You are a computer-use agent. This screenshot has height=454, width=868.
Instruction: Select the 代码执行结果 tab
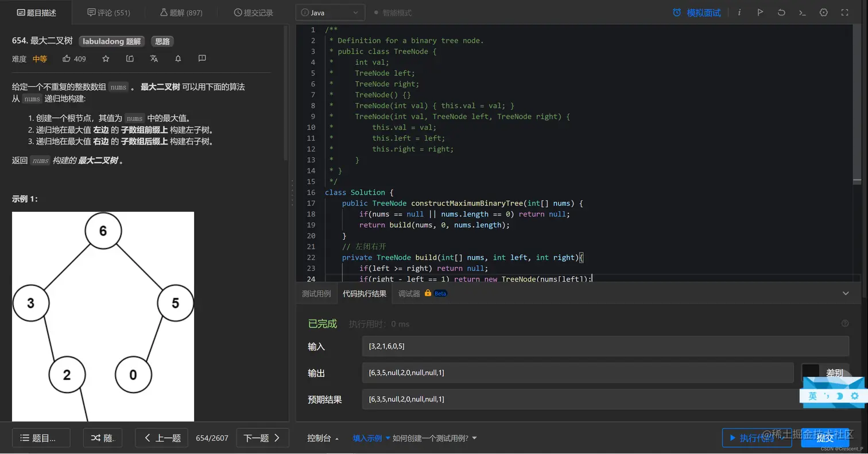(x=365, y=293)
